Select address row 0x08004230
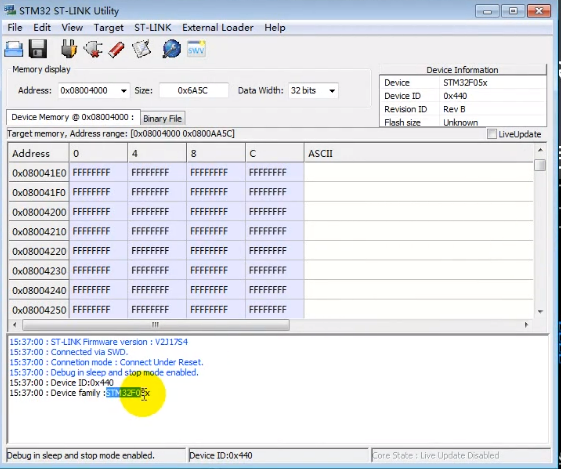This screenshot has width=561, height=469. [39, 271]
